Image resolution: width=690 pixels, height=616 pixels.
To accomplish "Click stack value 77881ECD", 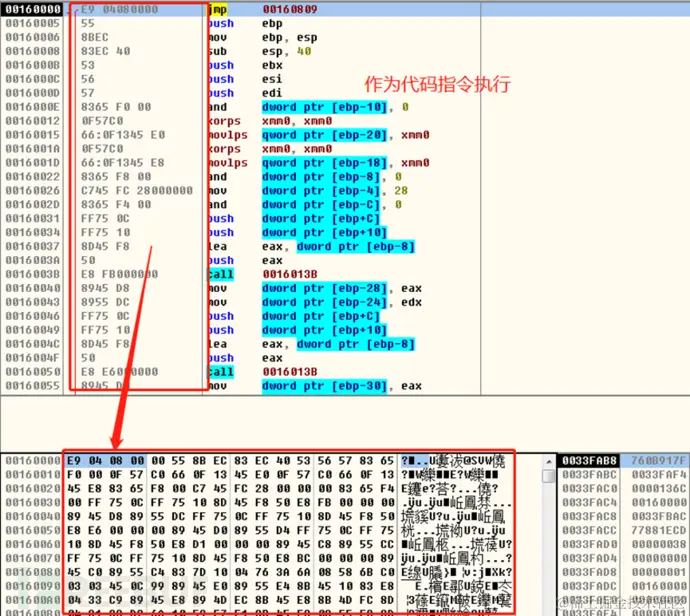I will tap(658, 531).
